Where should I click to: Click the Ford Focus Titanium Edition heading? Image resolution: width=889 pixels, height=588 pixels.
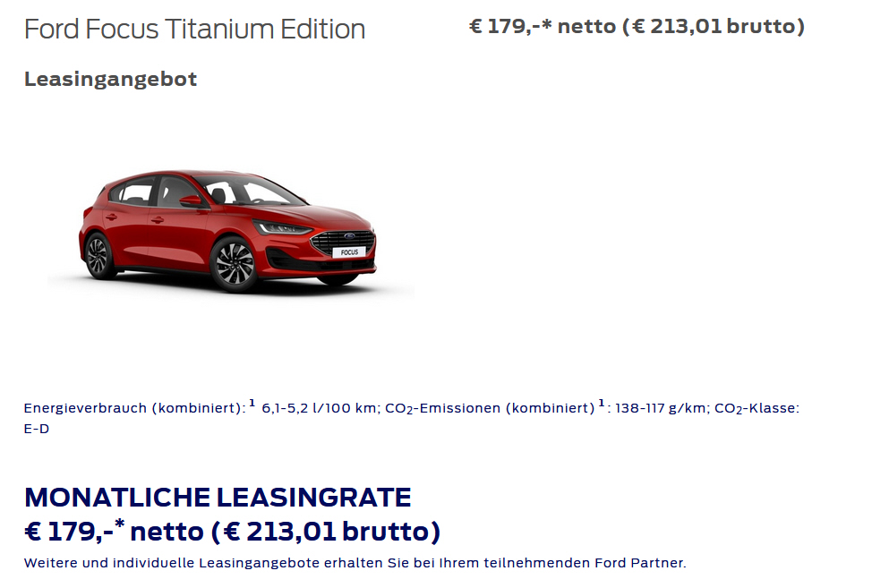point(194,29)
